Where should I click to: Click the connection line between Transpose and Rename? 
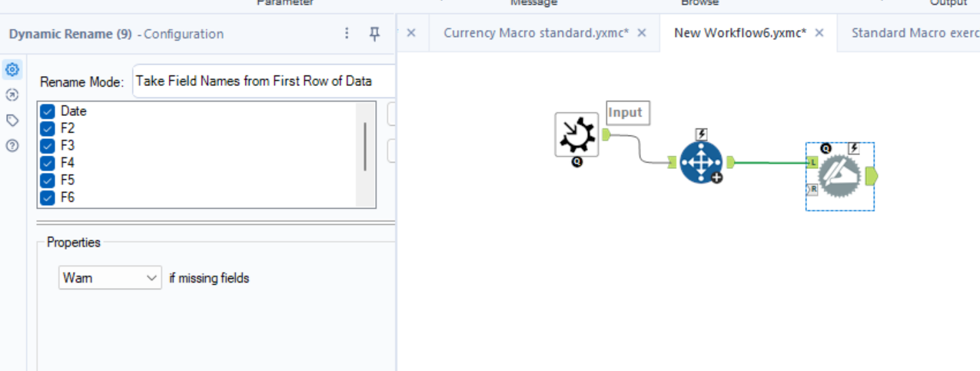(x=771, y=162)
